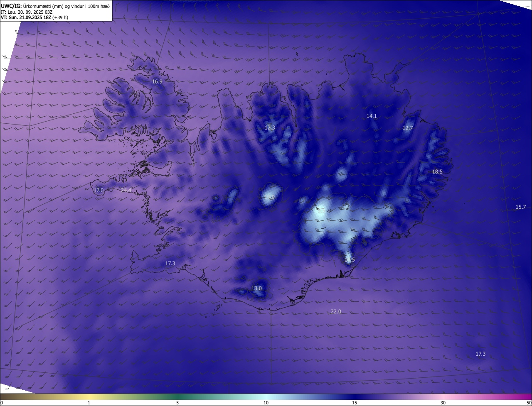Click the legend tick label 30
This screenshot has width=532, height=406.
coord(443,403)
